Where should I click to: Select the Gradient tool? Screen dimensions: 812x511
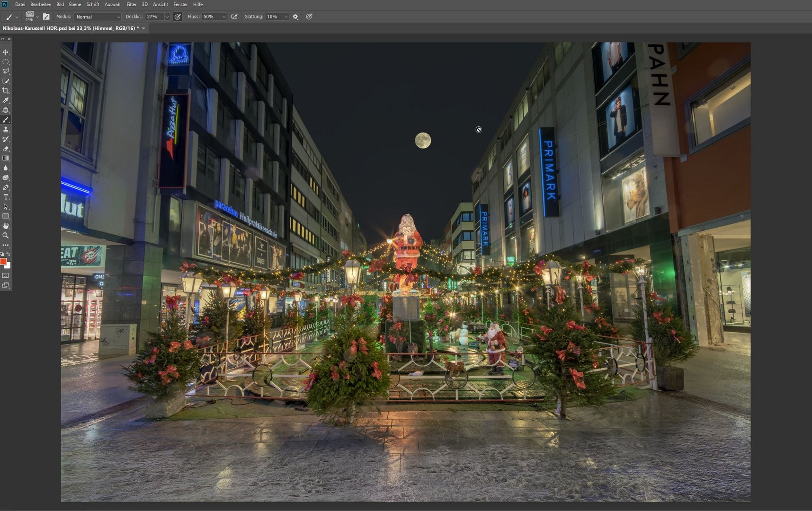[6, 159]
